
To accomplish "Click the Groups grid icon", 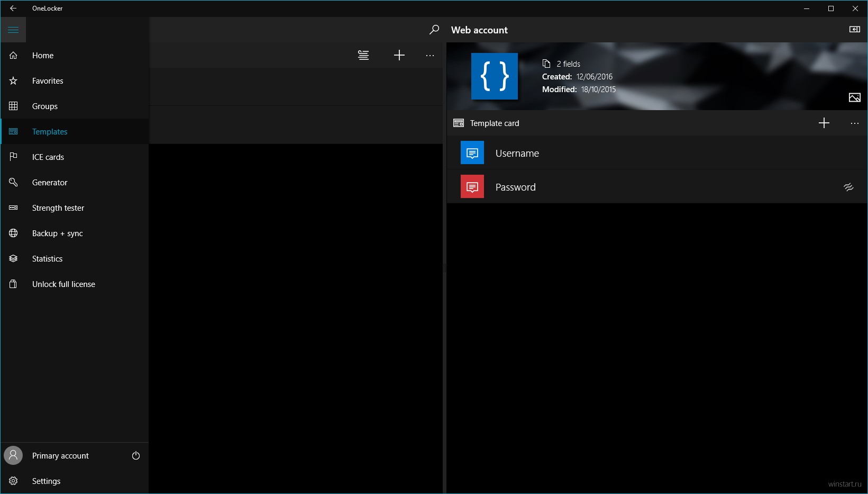I will point(13,106).
